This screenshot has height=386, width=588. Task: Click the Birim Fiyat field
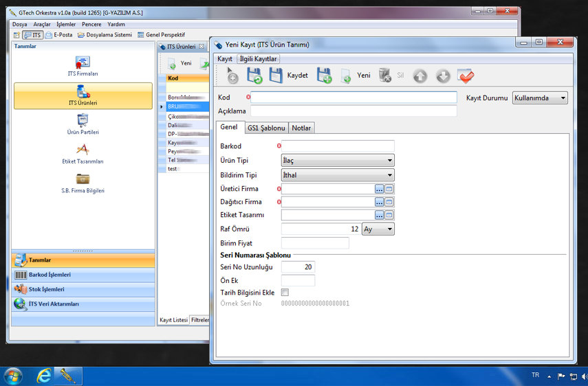(x=315, y=243)
